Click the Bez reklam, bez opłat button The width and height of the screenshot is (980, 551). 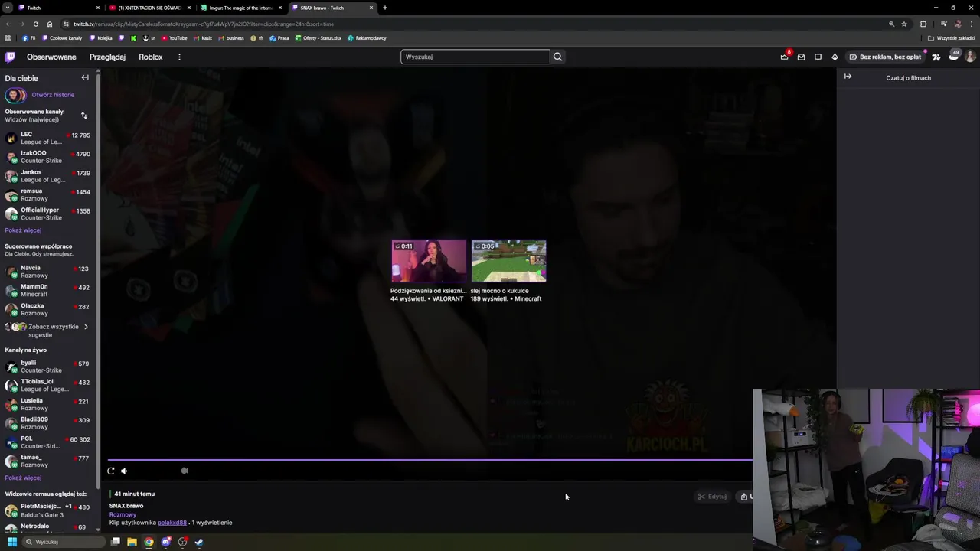pyautogui.click(x=885, y=57)
